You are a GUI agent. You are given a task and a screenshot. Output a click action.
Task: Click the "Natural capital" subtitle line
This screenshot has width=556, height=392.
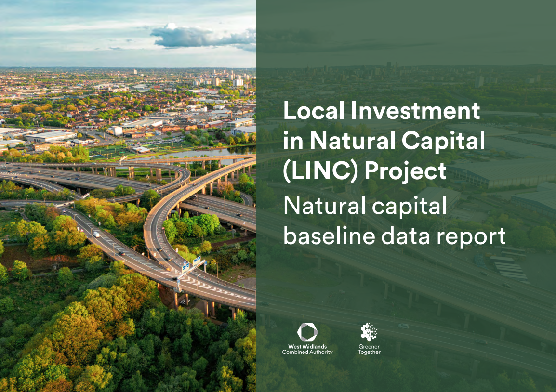(x=365, y=206)
